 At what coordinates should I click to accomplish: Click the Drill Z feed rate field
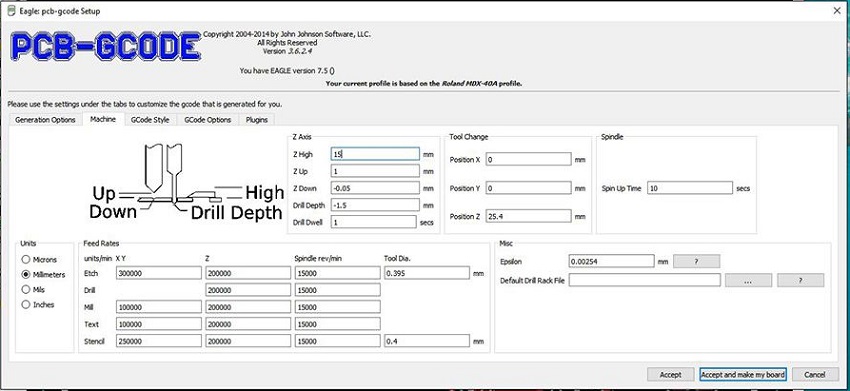tap(248, 290)
